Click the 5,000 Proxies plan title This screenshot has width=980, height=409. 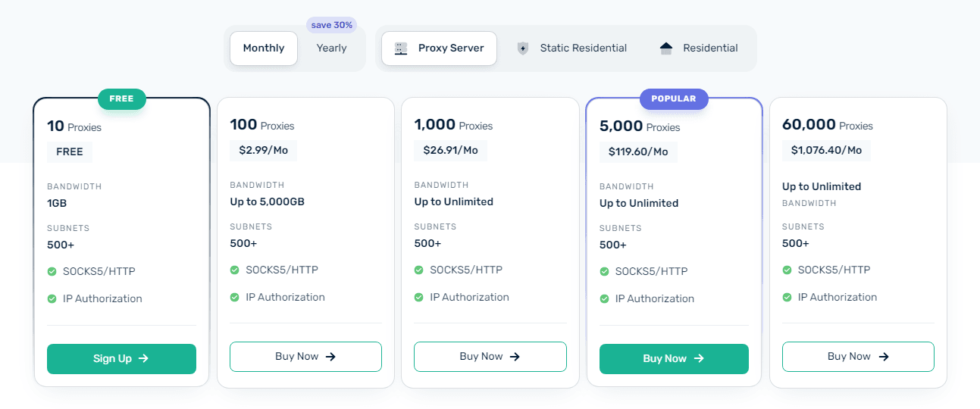click(x=640, y=126)
